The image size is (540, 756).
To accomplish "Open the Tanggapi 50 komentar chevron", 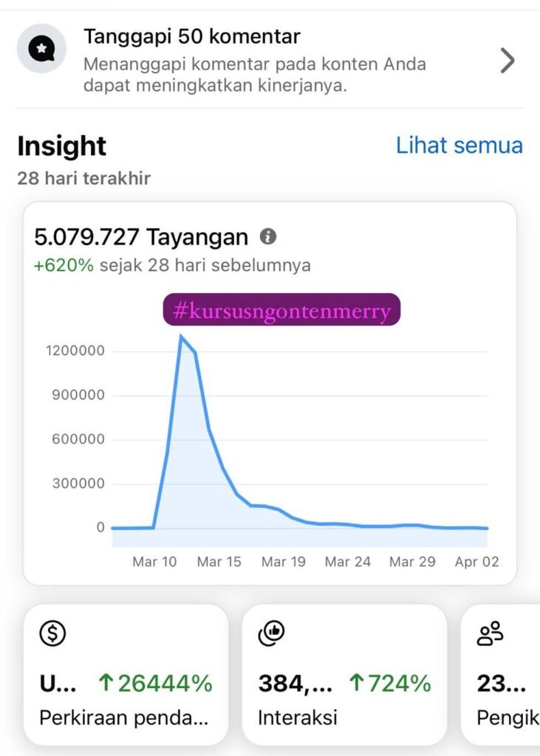I will tap(507, 61).
